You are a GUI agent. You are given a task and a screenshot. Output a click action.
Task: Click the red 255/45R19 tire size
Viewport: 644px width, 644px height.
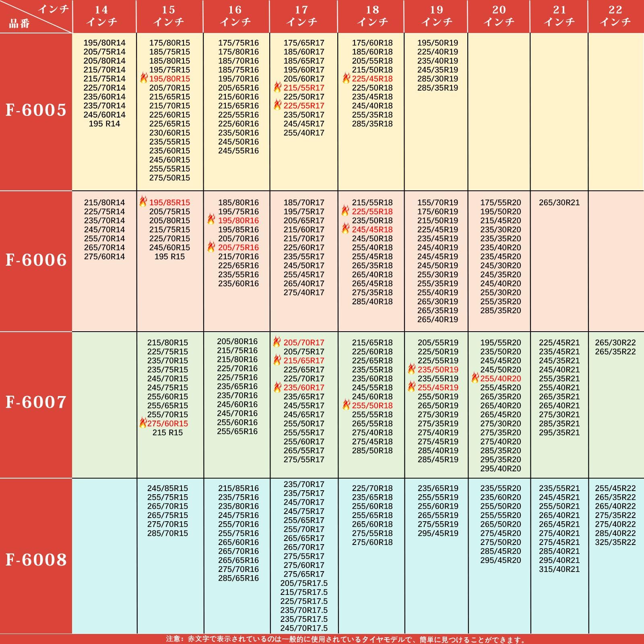coord(438,387)
